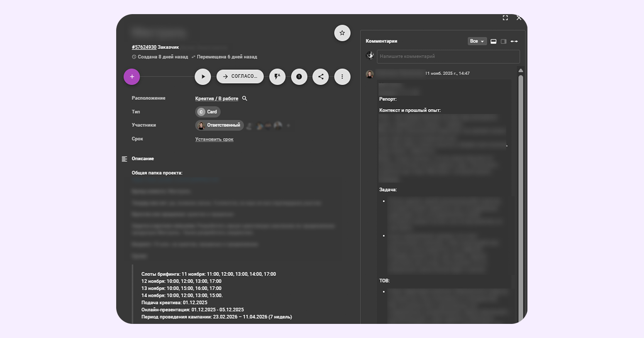644x338 pixels.
Task: Toggle fullscreen card view
Action: (x=505, y=18)
